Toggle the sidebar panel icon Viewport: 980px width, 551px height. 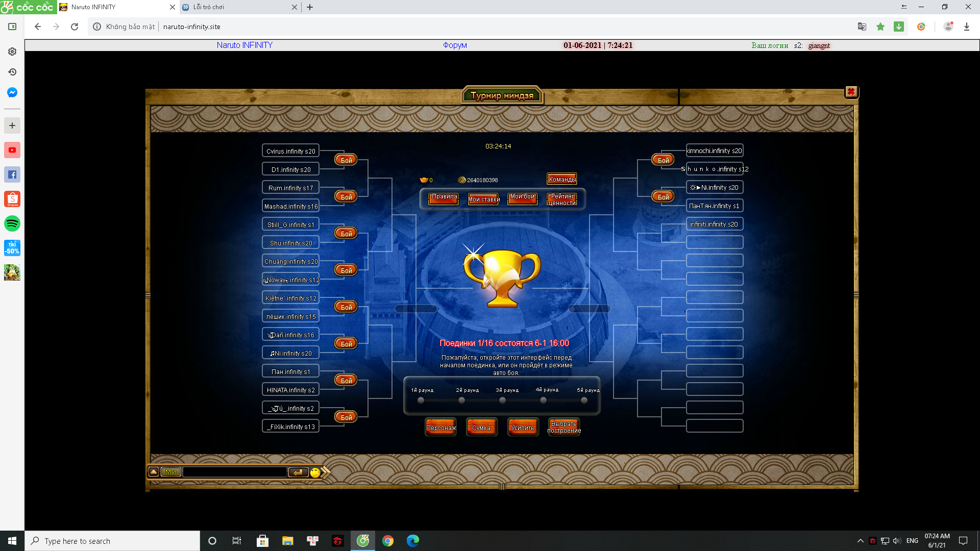pyautogui.click(x=12, y=27)
